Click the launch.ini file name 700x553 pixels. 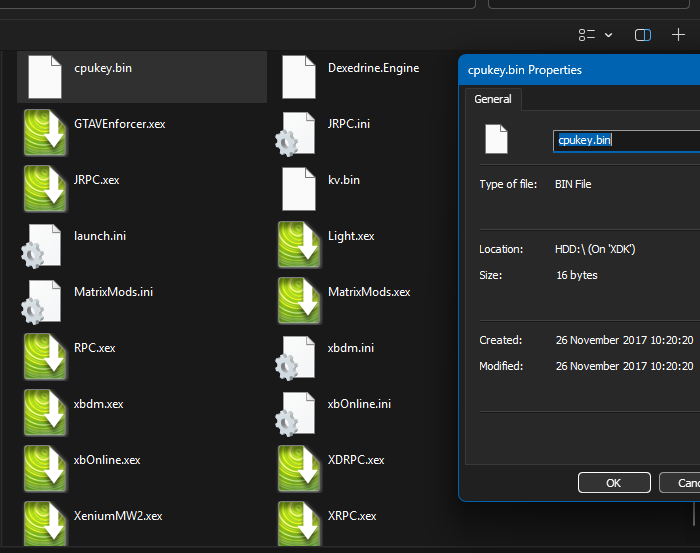pos(100,236)
